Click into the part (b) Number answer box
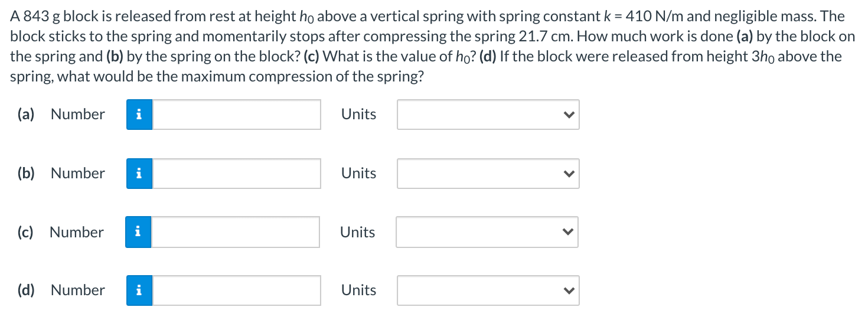 pyautogui.click(x=237, y=174)
